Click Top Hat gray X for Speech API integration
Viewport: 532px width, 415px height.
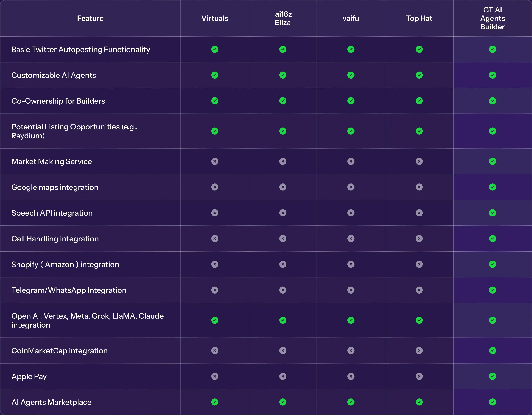419,213
